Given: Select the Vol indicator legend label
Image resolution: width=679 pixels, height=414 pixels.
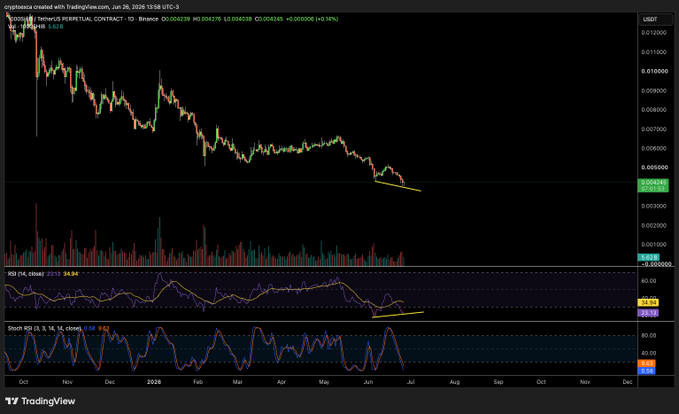Looking at the screenshot, I should (x=26, y=26).
